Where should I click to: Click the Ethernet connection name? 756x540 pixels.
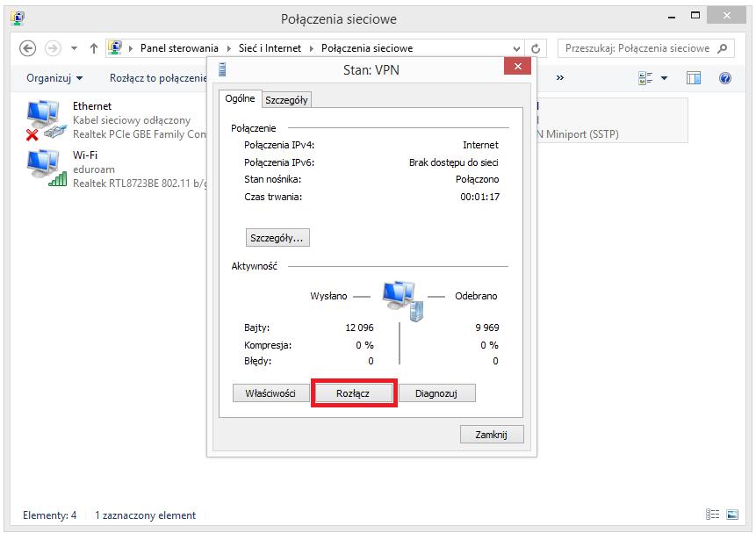pos(92,106)
